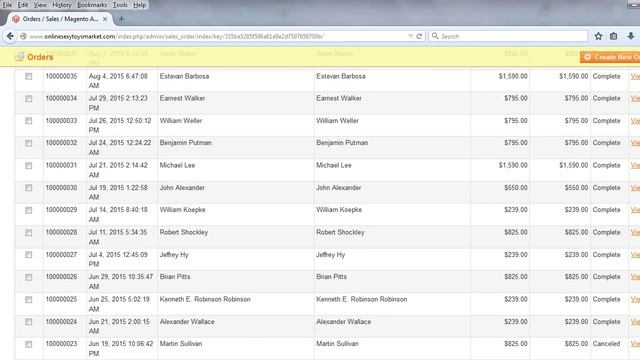Image resolution: width=640 pixels, height=360 pixels.
Task: Click order number 100000035
Action: 61,76
